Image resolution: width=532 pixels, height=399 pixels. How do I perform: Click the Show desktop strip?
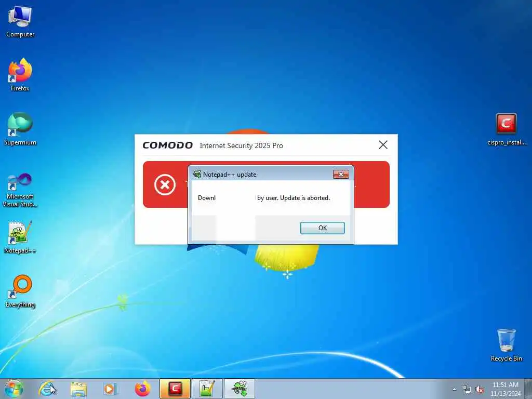528,389
